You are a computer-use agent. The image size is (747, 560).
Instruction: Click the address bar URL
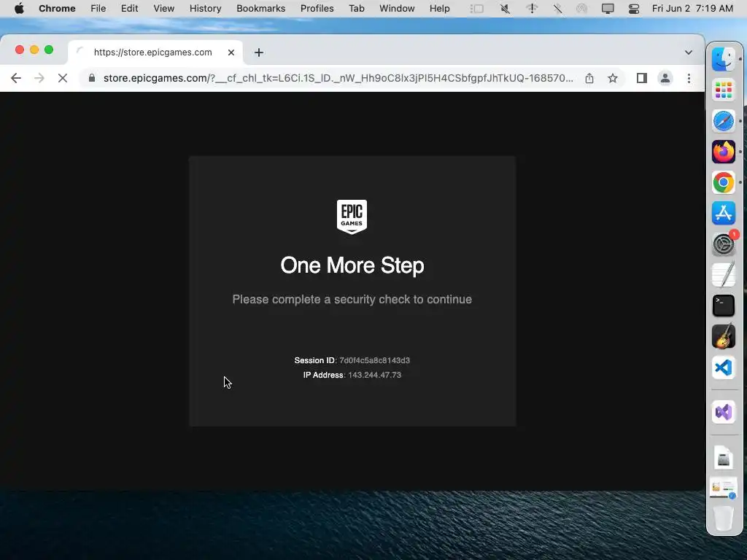[x=338, y=78]
